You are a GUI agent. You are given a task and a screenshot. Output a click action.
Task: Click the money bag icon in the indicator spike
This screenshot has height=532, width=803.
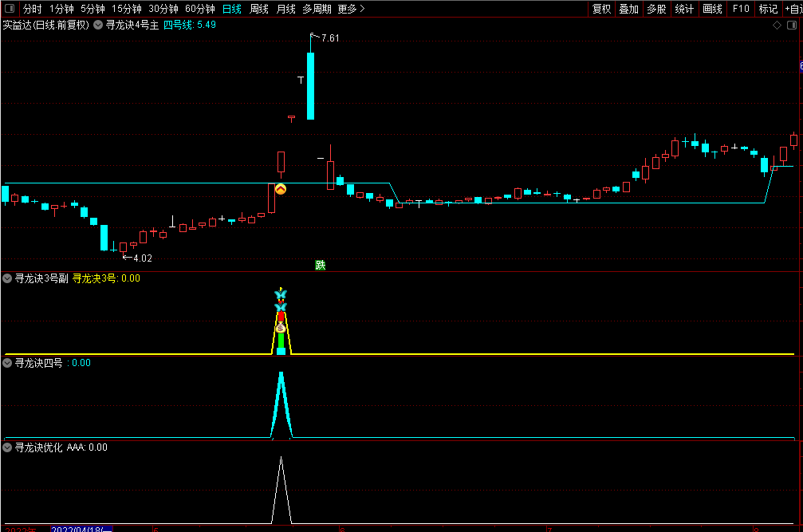(x=281, y=328)
